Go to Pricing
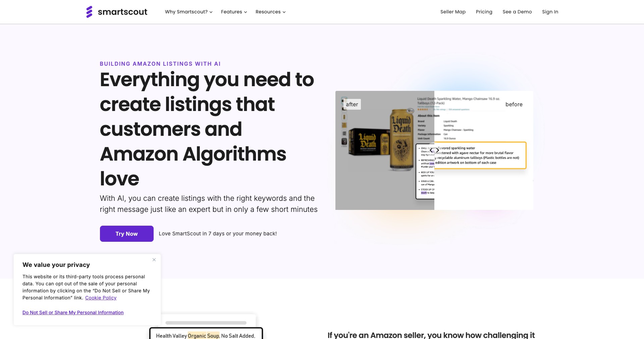 point(484,12)
